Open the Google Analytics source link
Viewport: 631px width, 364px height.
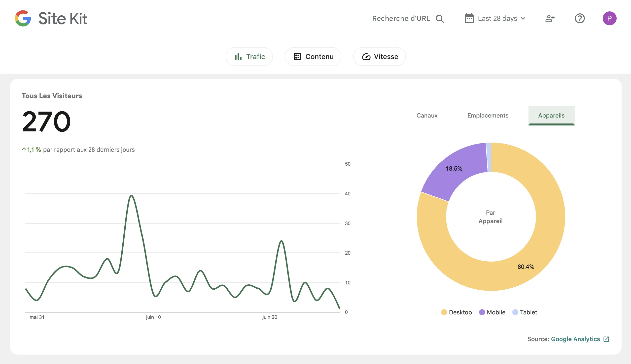[x=575, y=339]
